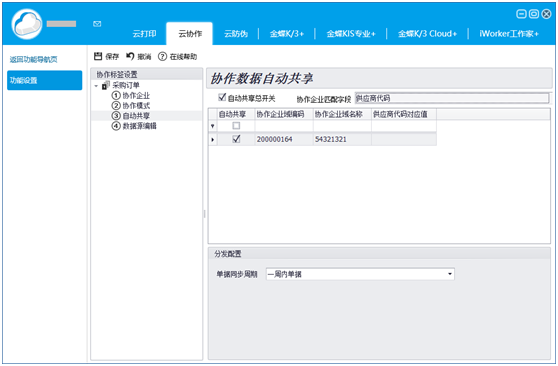Click filter cell under 供应商代码对应值
This screenshot has width=558, height=366.
click(x=404, y=126)
